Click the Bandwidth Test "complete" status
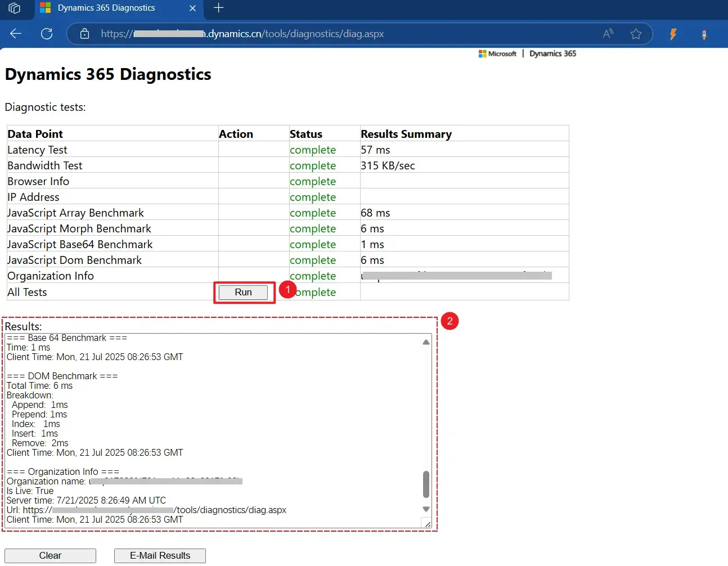 tap(313, 165)
